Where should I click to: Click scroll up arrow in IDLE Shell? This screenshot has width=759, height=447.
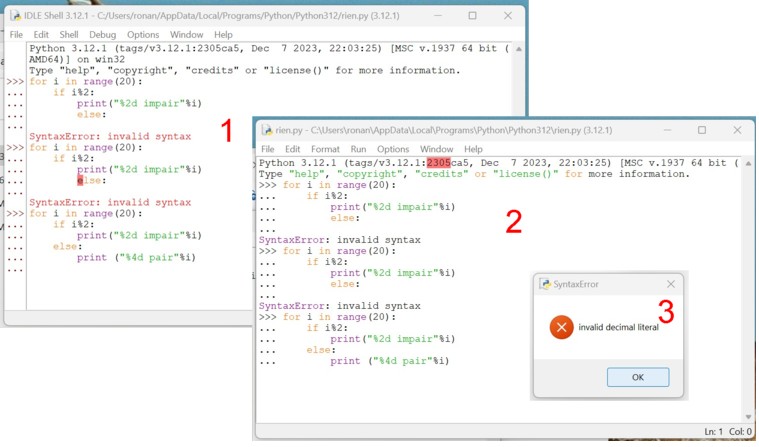[x=518, y=49]
